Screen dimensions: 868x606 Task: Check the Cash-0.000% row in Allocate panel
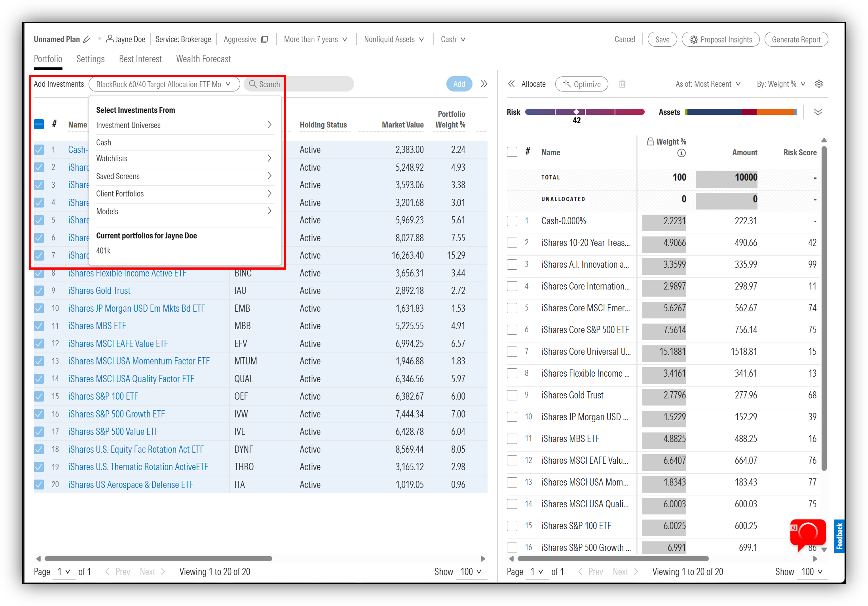tap(512, 221)
